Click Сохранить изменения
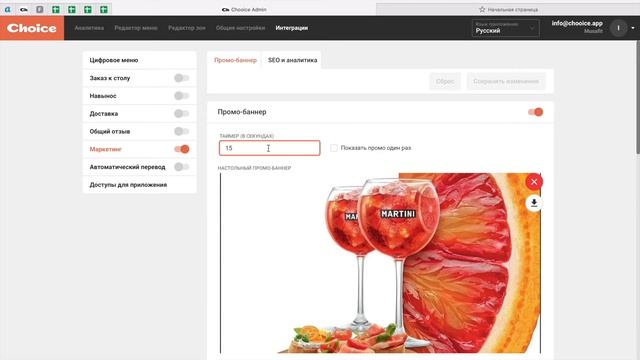The image size is (640, 360). (506, 81)
